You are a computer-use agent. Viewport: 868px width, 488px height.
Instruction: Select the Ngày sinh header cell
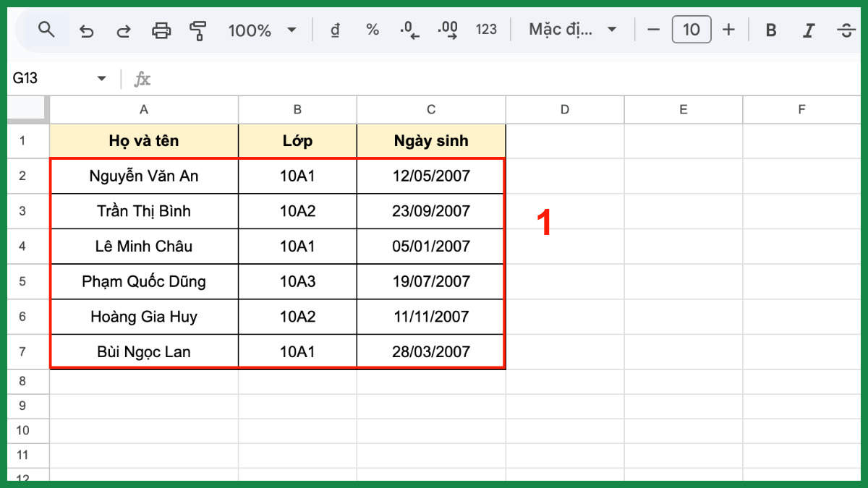[x=431, y=141]
